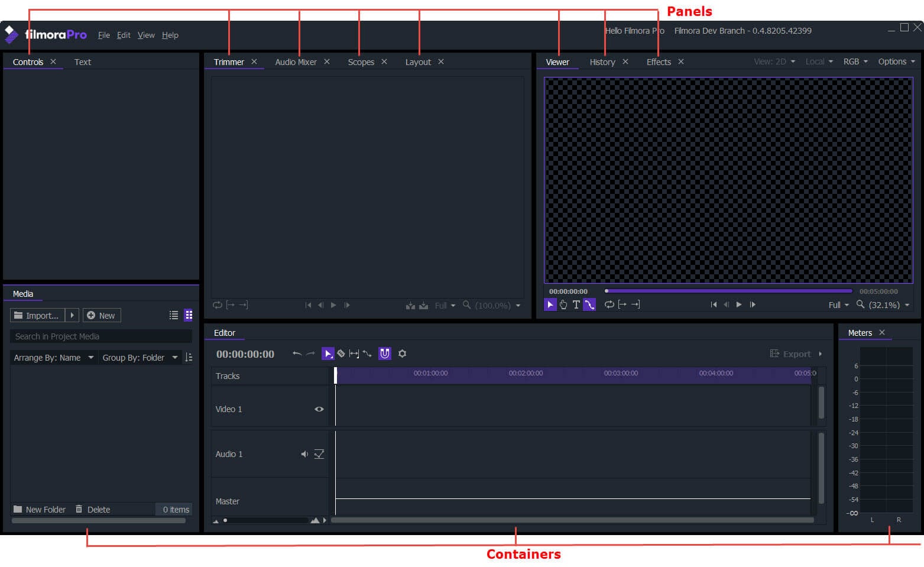The width and height of the screenshot is (924, 567).
Task: Open the Edit menu
Action: 124,35
